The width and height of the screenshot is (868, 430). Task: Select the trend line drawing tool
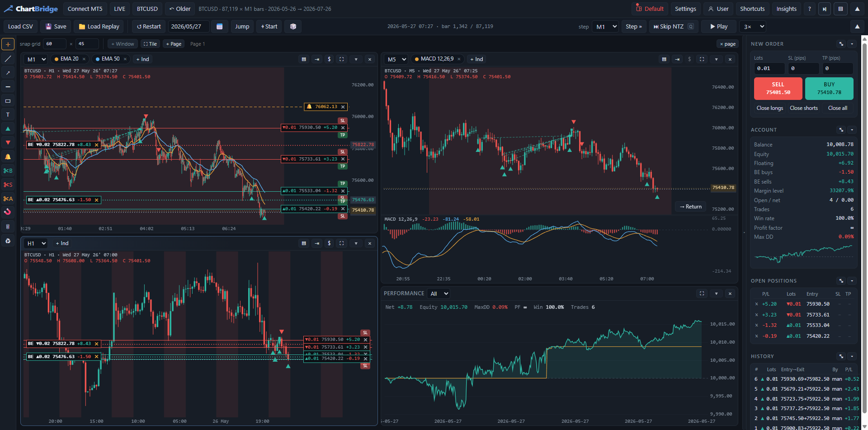[8, 58]
